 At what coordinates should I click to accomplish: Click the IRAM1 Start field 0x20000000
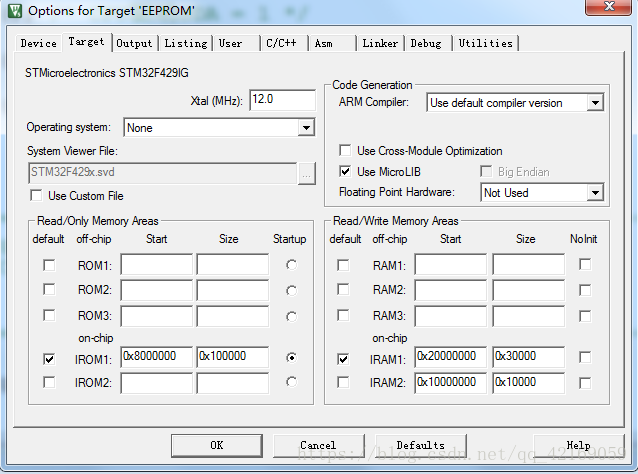click(x=450, y=357)
